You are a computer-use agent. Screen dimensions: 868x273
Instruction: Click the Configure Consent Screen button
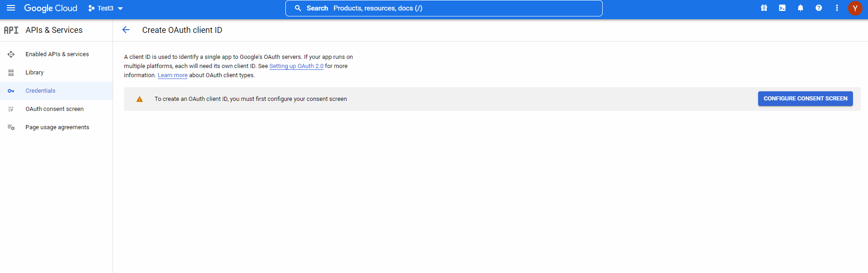point(805,99)
